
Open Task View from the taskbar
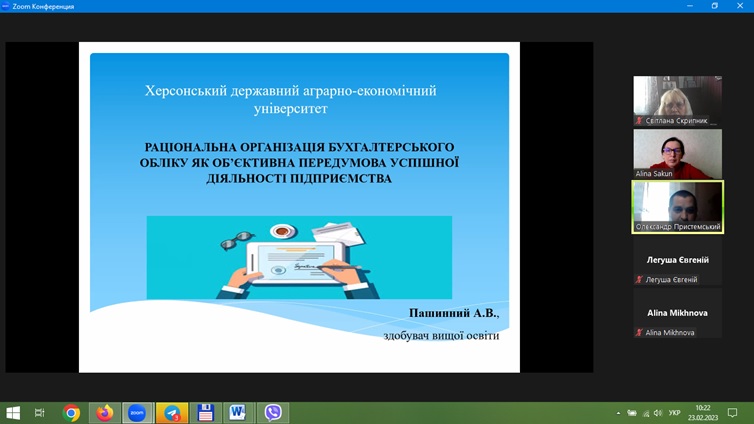click(39, 413)
